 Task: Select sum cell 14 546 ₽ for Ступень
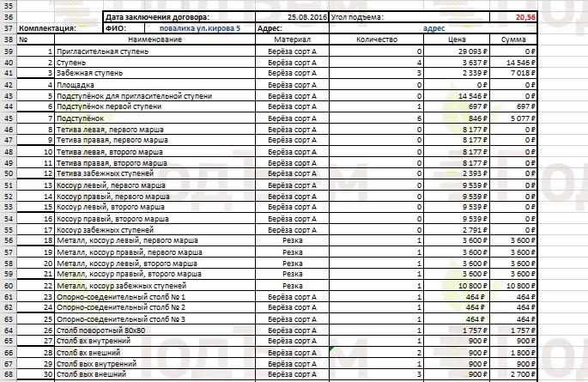(x=513, y=63)
